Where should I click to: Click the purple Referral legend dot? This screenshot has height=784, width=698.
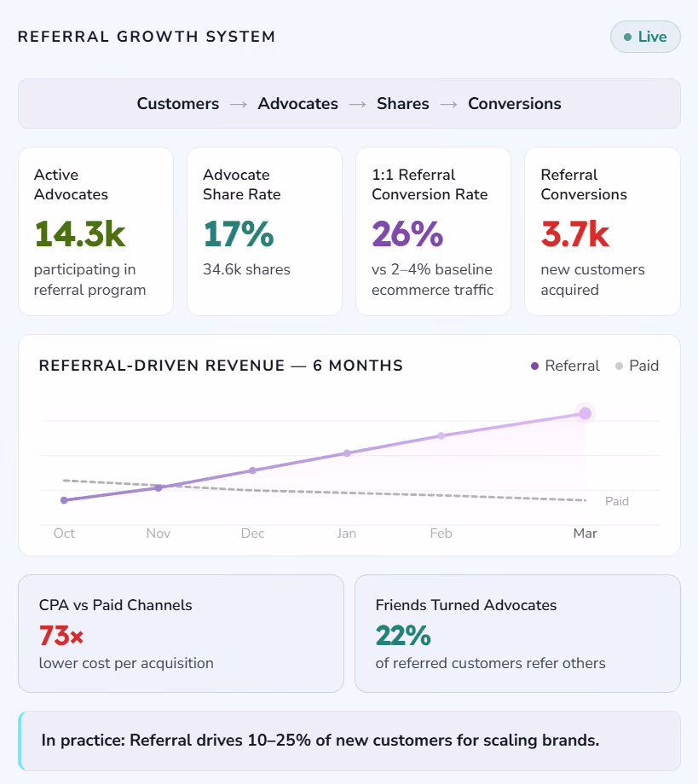click(534, 366)
